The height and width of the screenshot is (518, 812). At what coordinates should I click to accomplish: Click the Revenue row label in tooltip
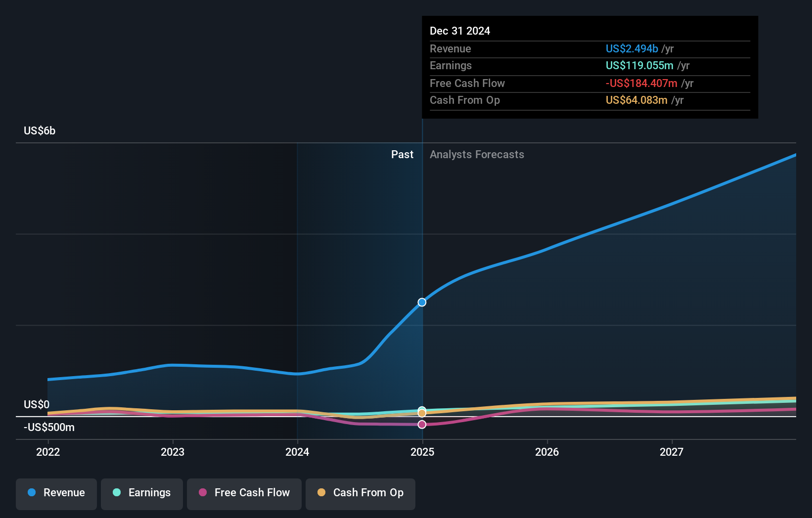(x=450, y=49)
